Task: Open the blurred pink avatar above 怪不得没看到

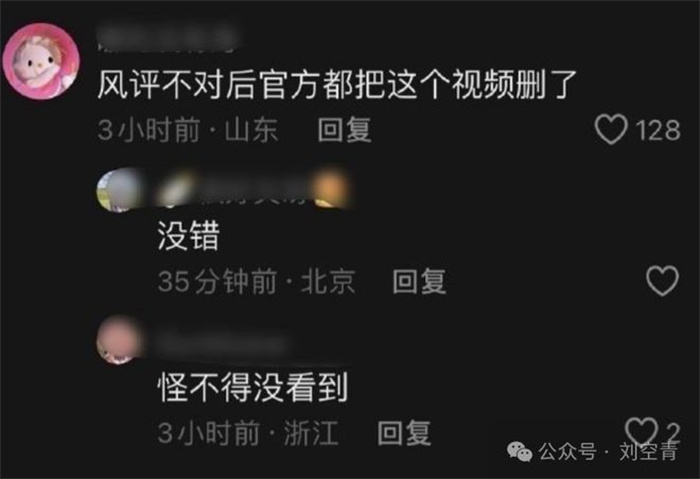Action: point(119,340)
